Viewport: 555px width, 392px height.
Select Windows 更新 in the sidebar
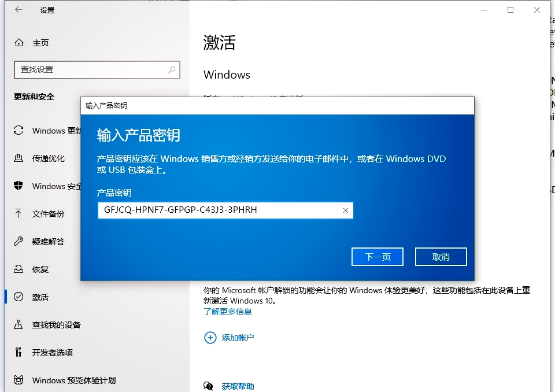pyautogui.click(x=57, y=131)
